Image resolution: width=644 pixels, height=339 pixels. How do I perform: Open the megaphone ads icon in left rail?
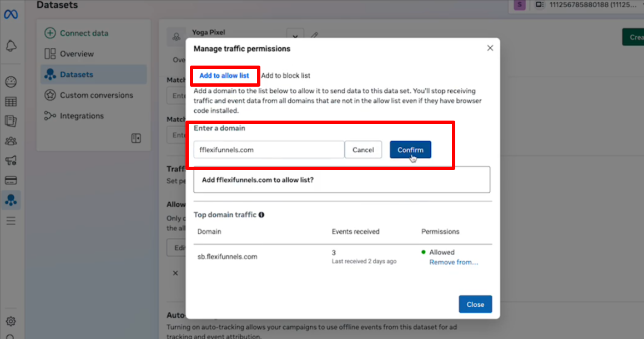11,160
